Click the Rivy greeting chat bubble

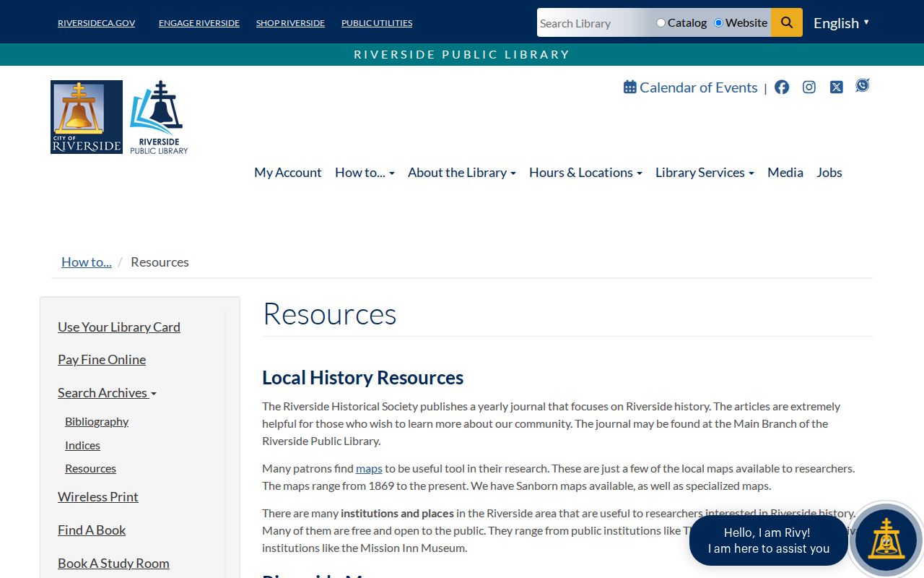click(x=769, y=540)
